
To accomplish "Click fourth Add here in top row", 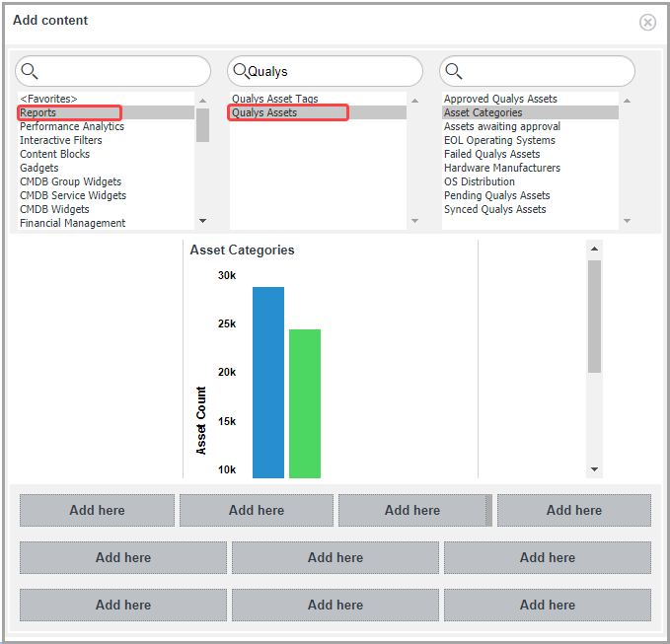I will (574, 510).
